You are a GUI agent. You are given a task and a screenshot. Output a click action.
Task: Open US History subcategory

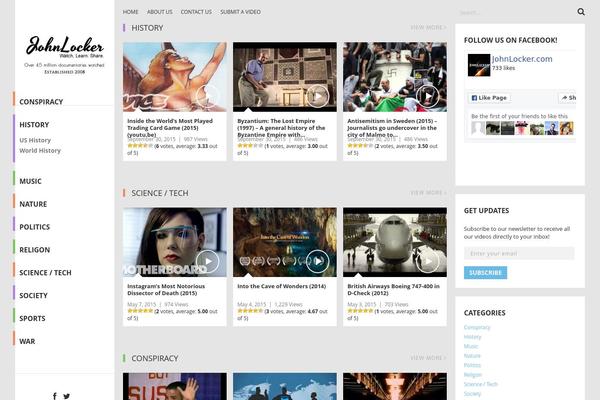coord(35,140)
